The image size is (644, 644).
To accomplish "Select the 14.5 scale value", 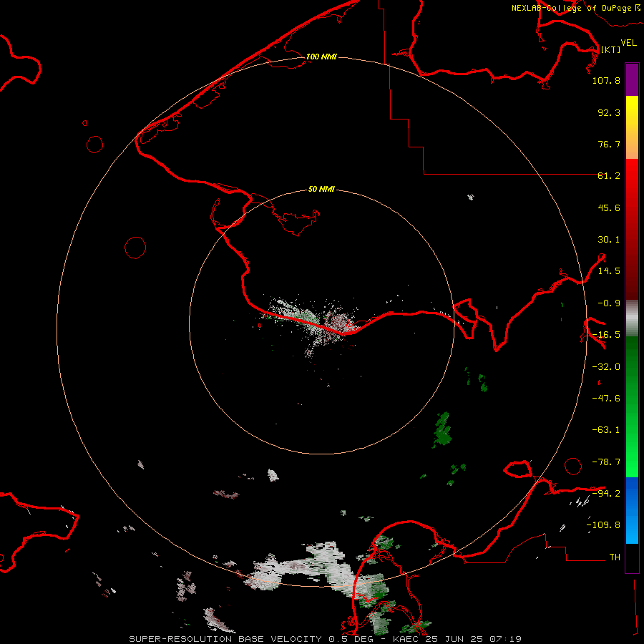I will [x=609, y=271].
